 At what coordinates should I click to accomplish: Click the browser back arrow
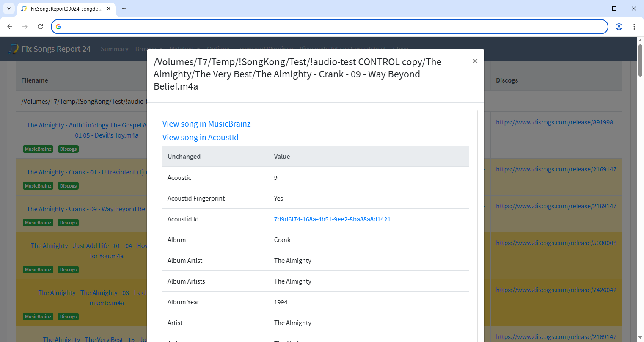tap(10, 27)
